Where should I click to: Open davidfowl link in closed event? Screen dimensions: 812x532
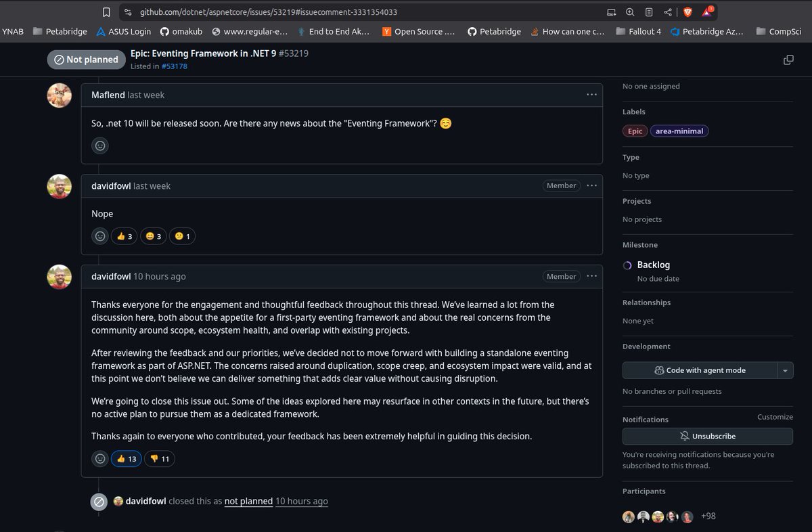pos(145,502)
